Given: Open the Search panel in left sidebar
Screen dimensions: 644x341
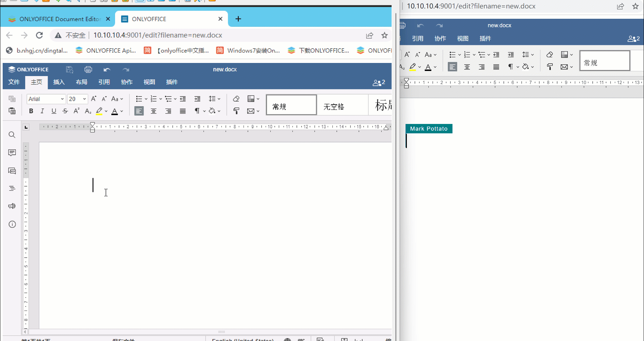Looking at the screenshot, I should pos(12,135).
